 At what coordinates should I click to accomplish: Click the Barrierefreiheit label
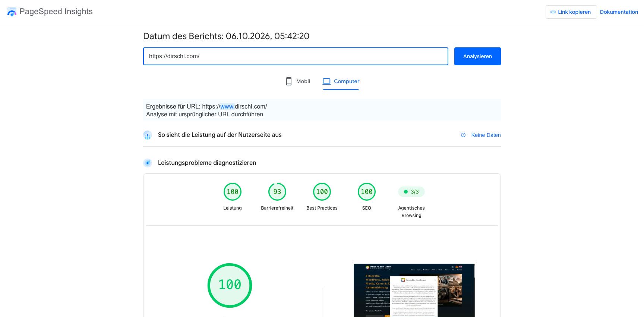point(277,208)
